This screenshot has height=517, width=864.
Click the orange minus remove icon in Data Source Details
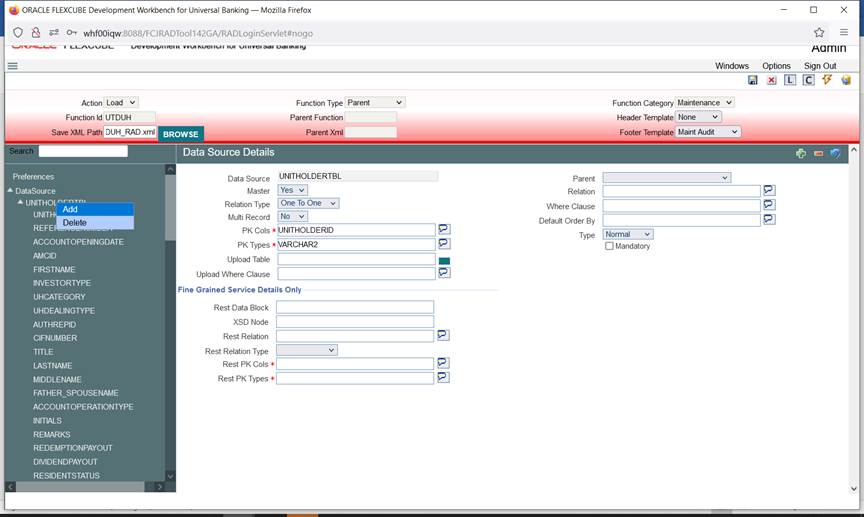818,153
